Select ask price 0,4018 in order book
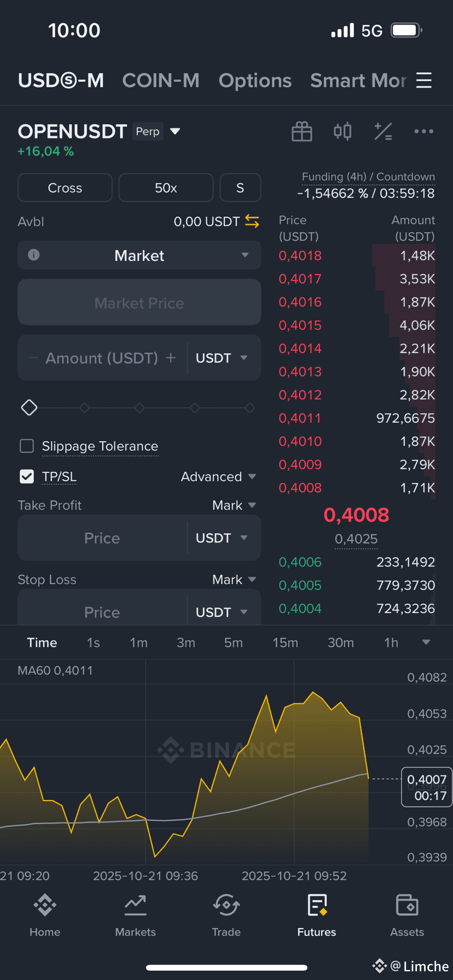This screenshot has width=453, height=980. click(300, 255)
